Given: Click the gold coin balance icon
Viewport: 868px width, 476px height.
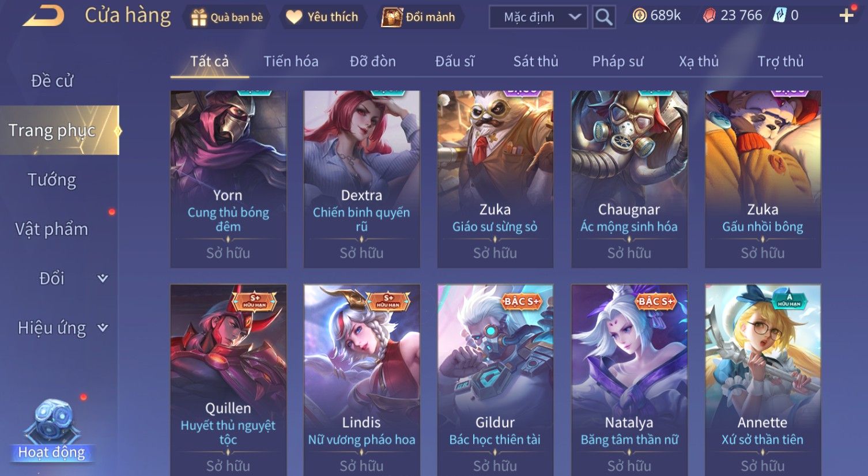Looking at the screenshot, I should [639, 16].
